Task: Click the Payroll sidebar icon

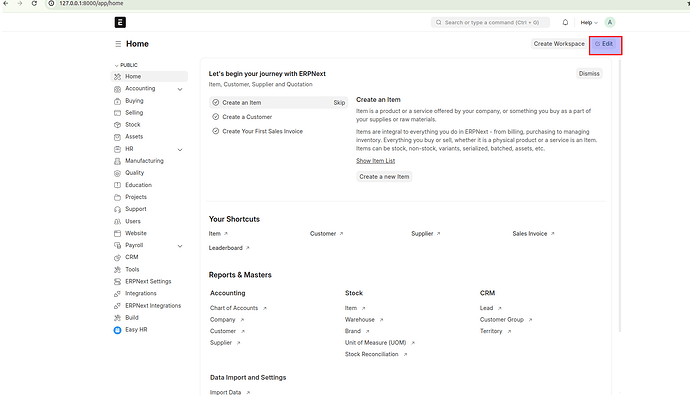Action: point(117,246)
